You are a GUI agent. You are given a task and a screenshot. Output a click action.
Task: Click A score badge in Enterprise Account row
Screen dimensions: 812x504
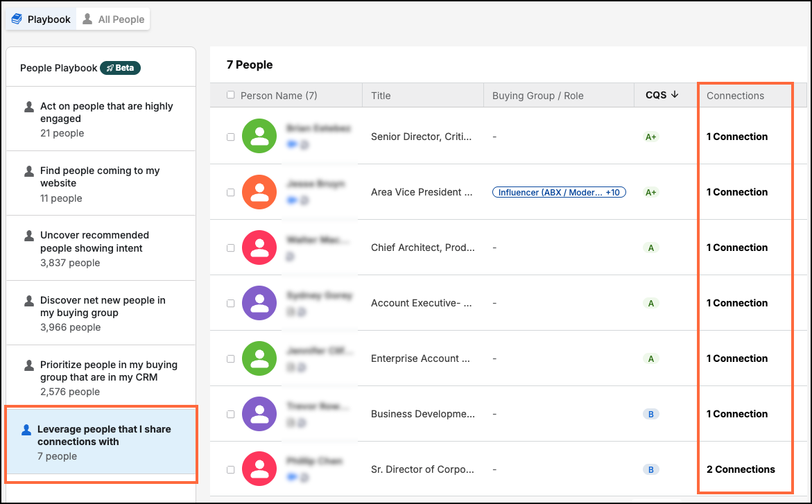pyautogui.click(x=650, y=358)
